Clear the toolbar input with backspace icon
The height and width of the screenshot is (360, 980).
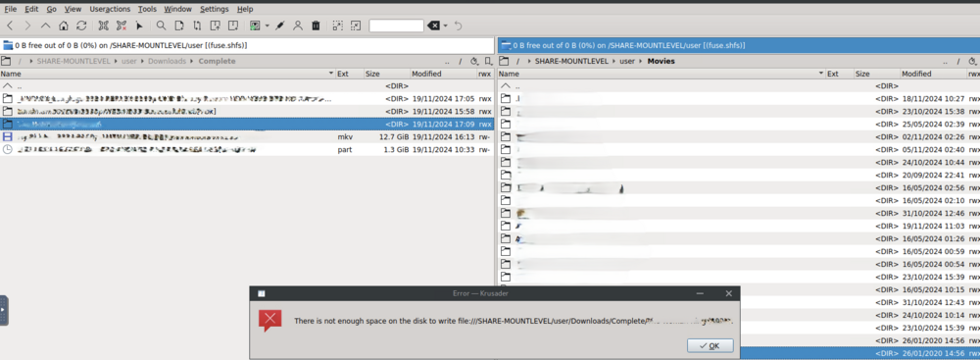point(433,26)
